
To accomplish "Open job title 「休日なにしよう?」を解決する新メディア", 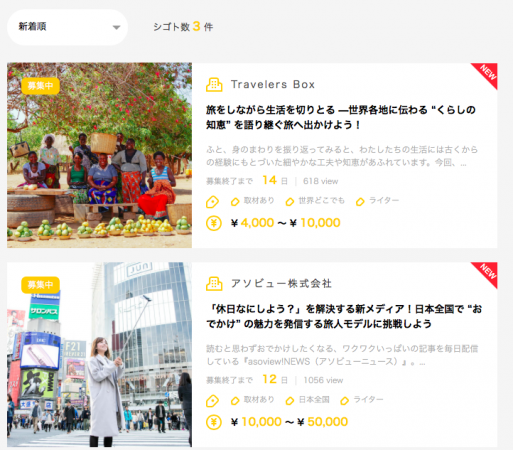I will tap(344, 316).
